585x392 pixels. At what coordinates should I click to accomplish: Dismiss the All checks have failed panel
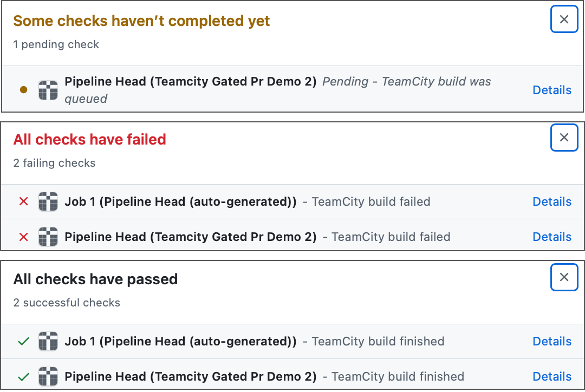point(564,138)
